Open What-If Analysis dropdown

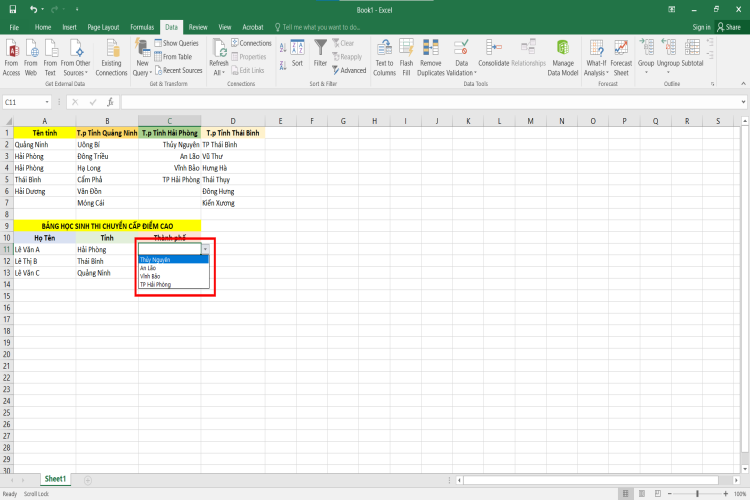click(x=596, y=57)
